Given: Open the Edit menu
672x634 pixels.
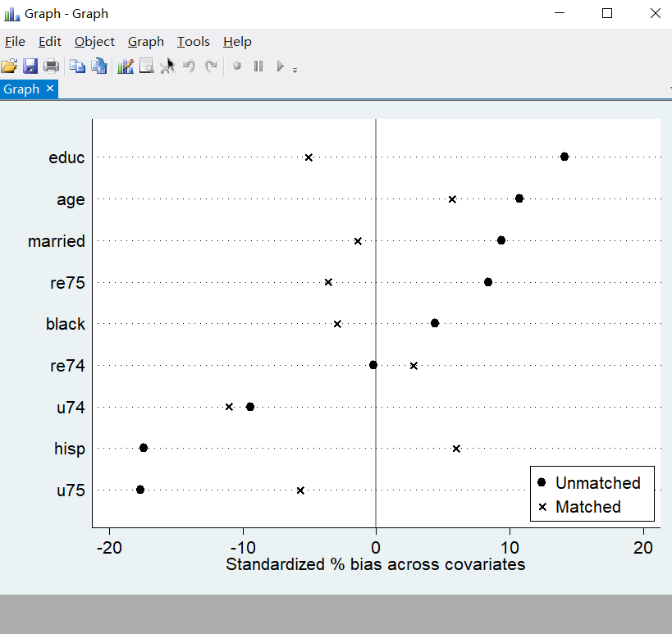Looking at the screenshot, I should (50, 42).
